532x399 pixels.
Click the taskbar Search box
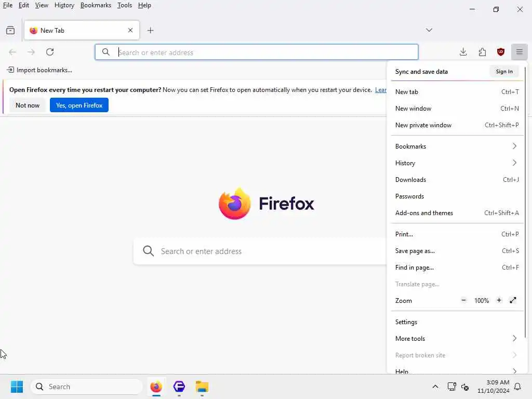click(x=87, y=387)
